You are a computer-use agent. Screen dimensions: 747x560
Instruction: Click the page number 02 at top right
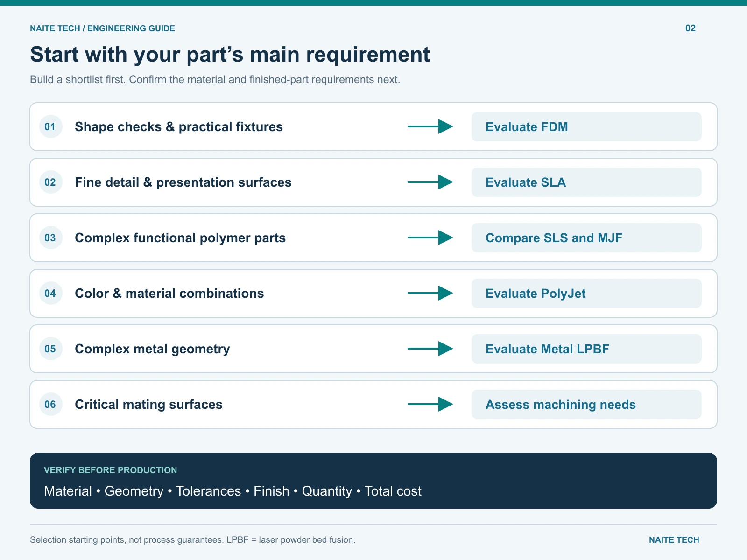pos(691,28)
